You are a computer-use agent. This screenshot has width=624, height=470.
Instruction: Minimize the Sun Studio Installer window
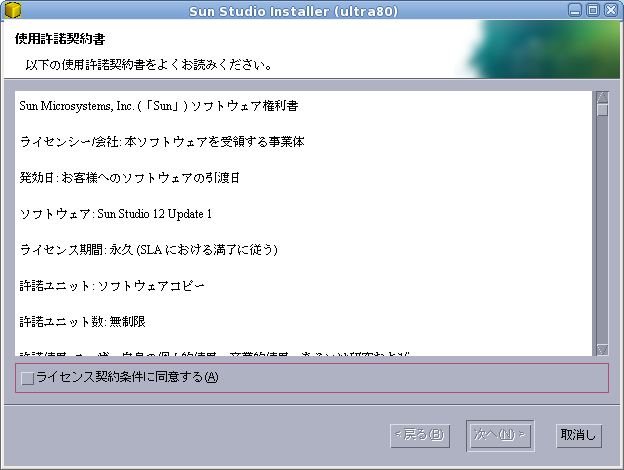(575, 10)
